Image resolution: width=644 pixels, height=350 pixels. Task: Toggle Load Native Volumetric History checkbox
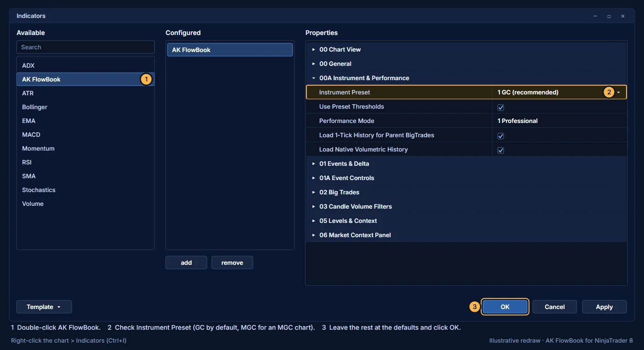[x=501, y=150]
